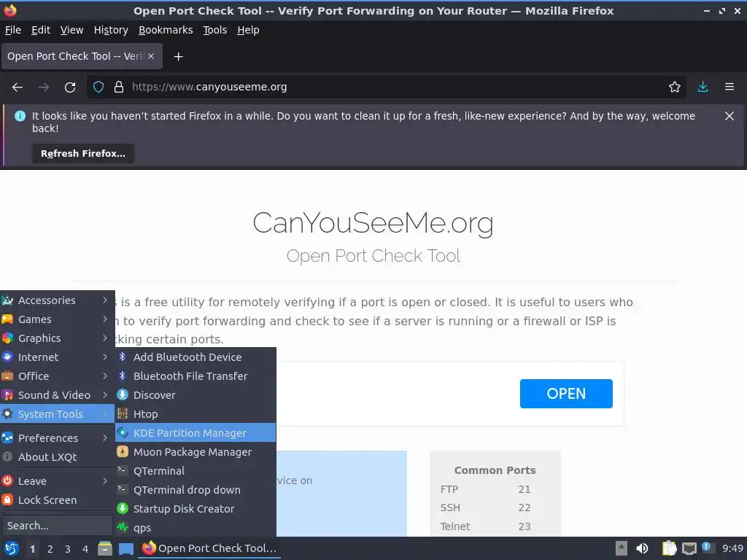
Task: Expand the Leave submenu
Action: (x=57, y=481)
